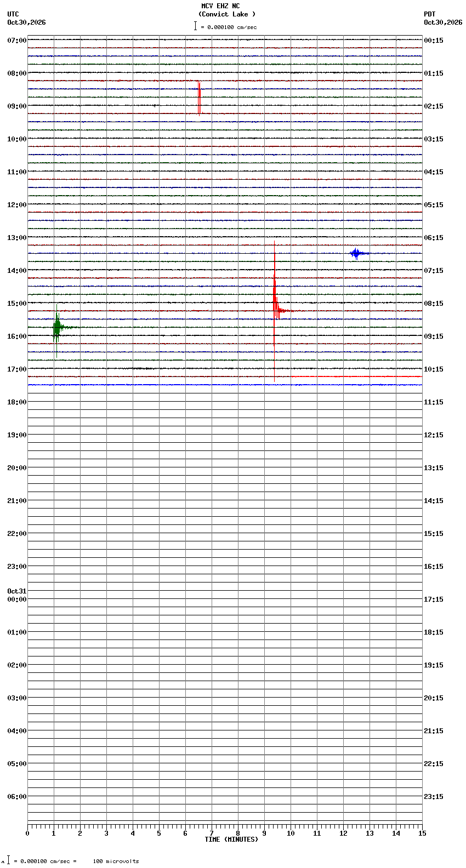Click the blue seismic event near minute 12.5
Viewport: 466px width, 868px height.
[357, 253]
